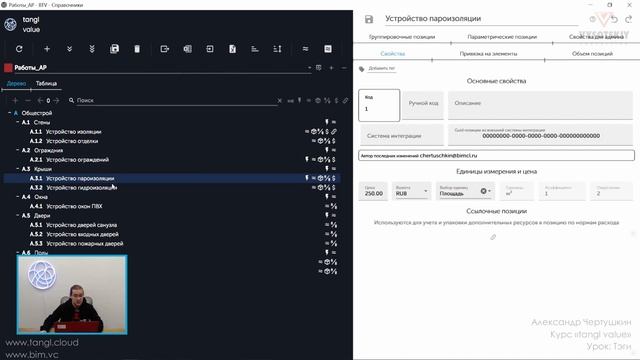Image resolution: width=640 pixels, height=360 pixels.
Task: Click the sort bars icon in the toolbar
Action: 255,49
